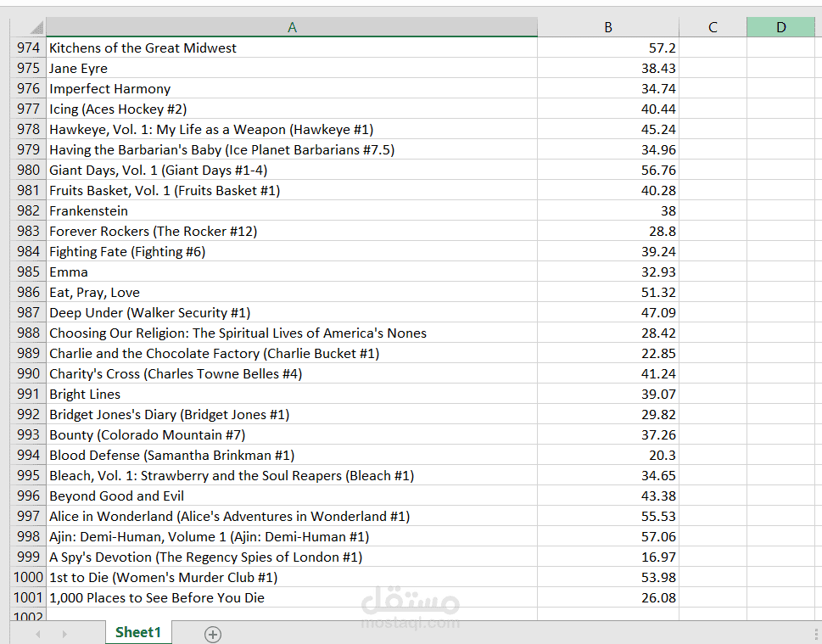822x644 pixels.
Task: Click 'Fighting Fate (Fighting #6)' cell
Action: point(292,251)
